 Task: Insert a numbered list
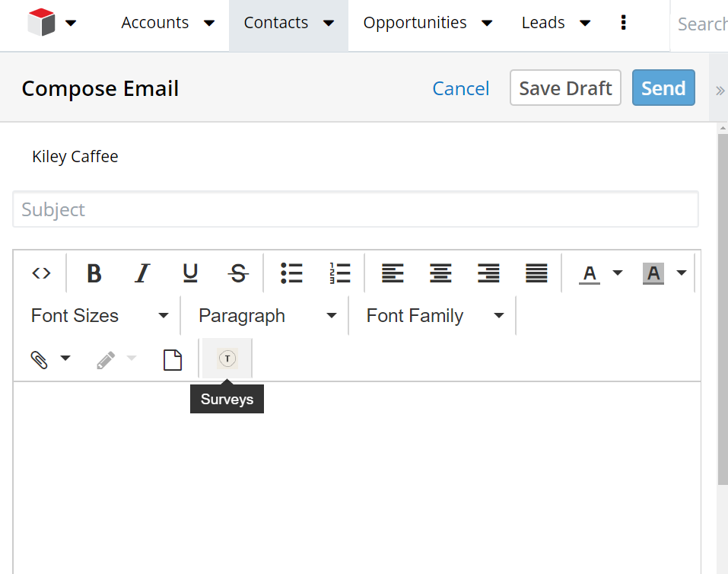coord(340,273)
